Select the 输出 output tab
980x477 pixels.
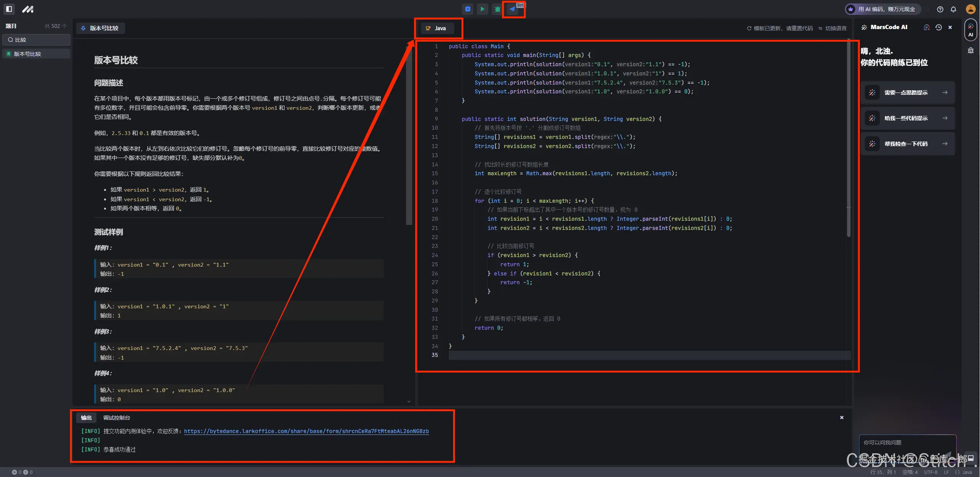point(86,418)
